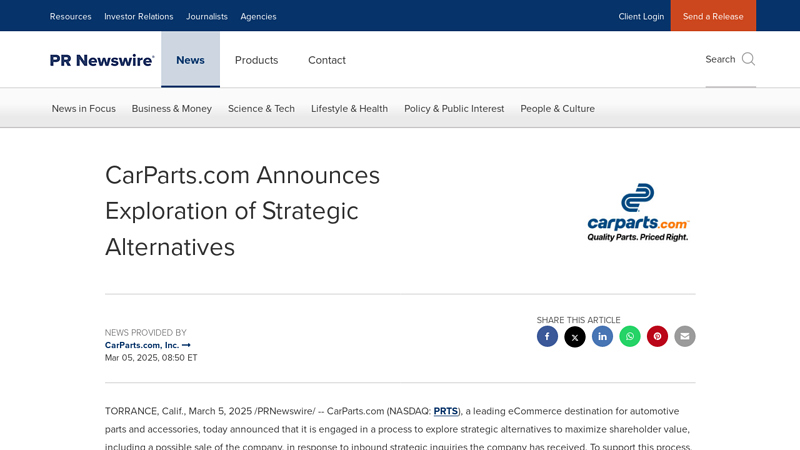
Task: Click the Send a Release button
Action: 713,16
